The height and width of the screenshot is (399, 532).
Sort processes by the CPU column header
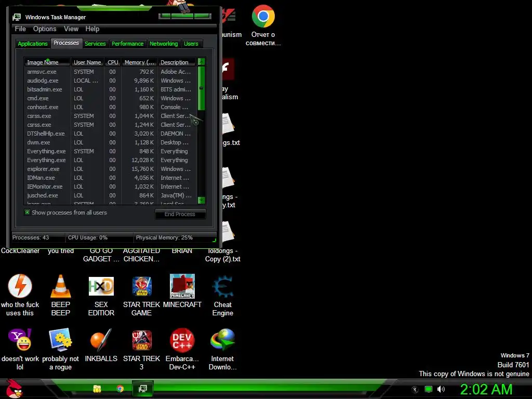coord(113,62)
